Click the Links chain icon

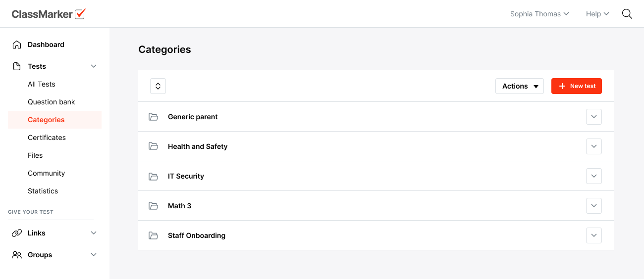coord(17,233)
